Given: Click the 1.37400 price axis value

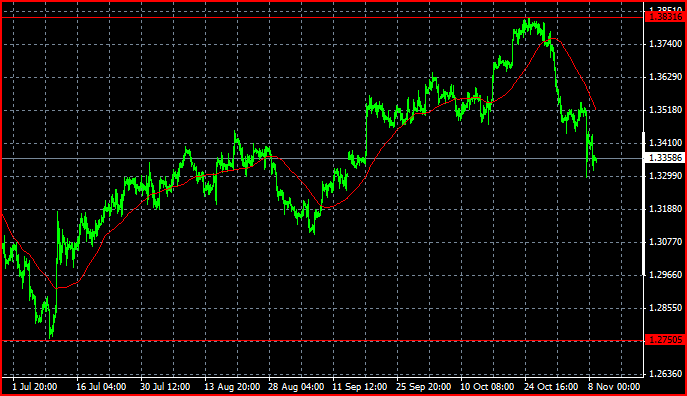Looking at the screenshot, I should click(x=666, y=44).
